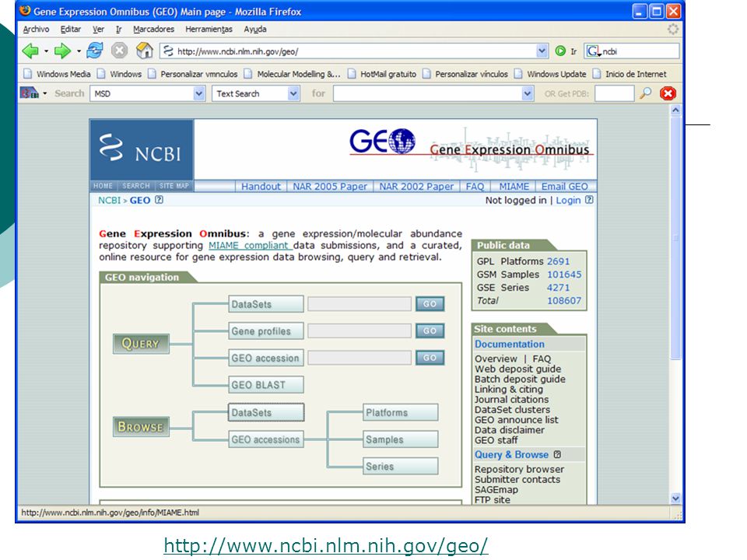747x560 pixels.
Task: Click in the OR Get PDB input field
Action: (615, 93)
